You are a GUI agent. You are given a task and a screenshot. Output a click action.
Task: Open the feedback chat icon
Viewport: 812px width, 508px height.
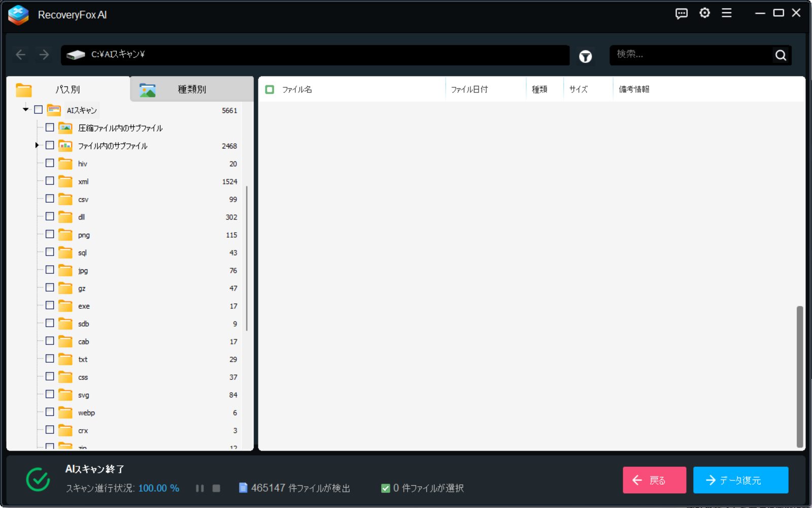point(681,14)
